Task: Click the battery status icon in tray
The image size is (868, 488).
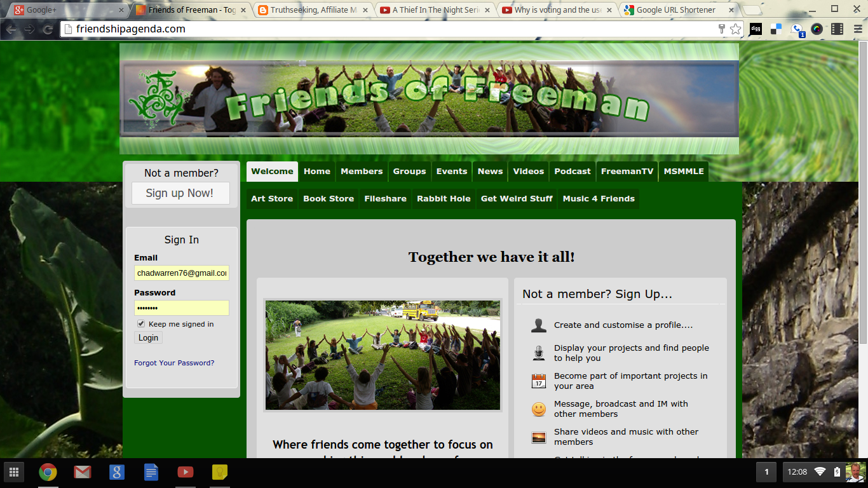Action: 837,472
